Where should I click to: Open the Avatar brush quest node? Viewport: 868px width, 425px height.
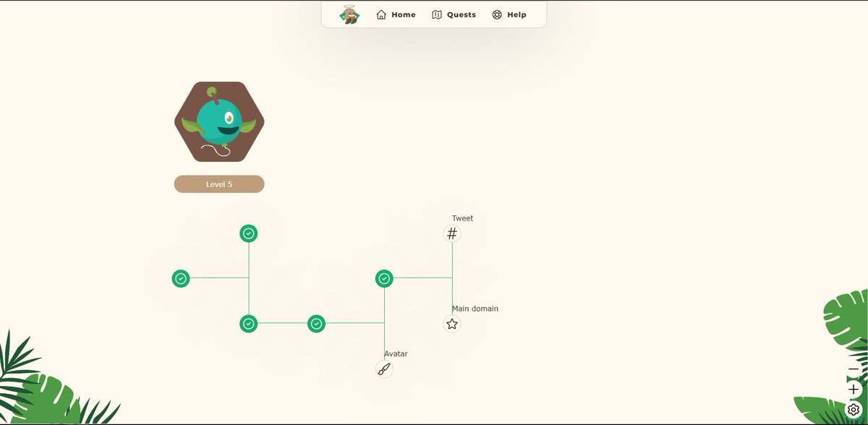click(384, 369)
